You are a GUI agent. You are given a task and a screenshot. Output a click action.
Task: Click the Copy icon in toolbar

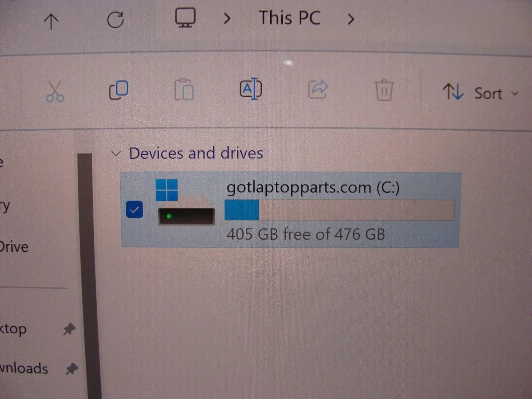[x=119, y=90]
